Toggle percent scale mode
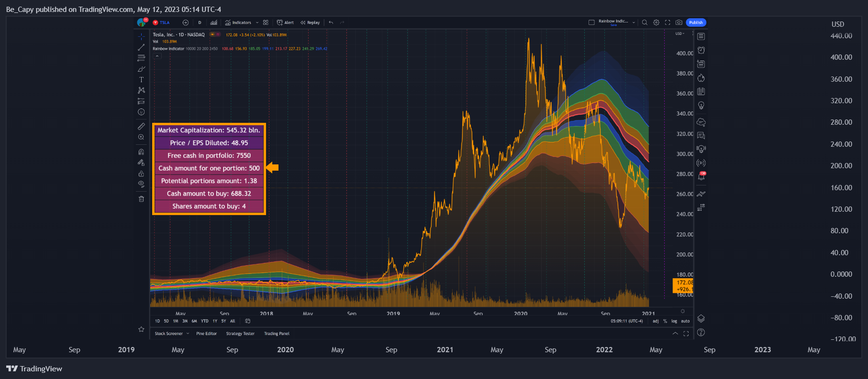 [x=665, y=321]
